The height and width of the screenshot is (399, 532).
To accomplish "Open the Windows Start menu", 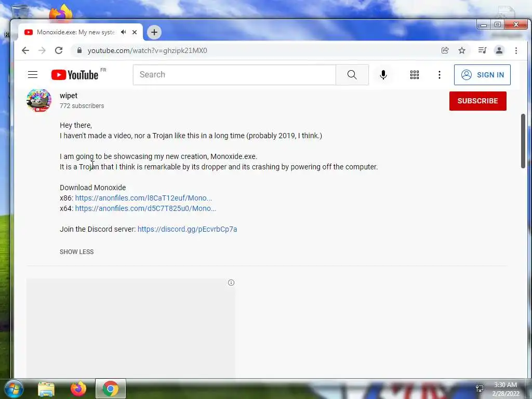I will click(x=14, y=389).
